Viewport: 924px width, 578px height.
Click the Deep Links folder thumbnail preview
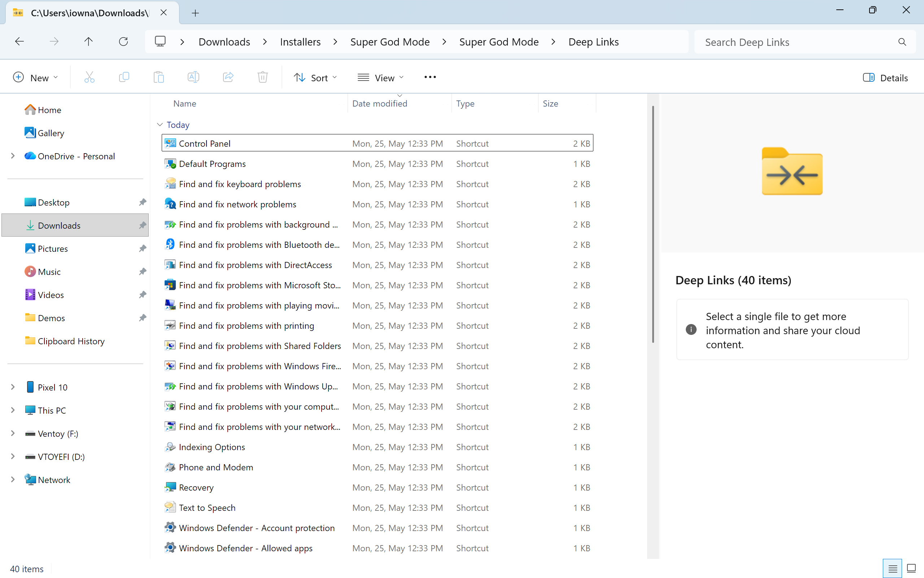[x=792, y=171]
